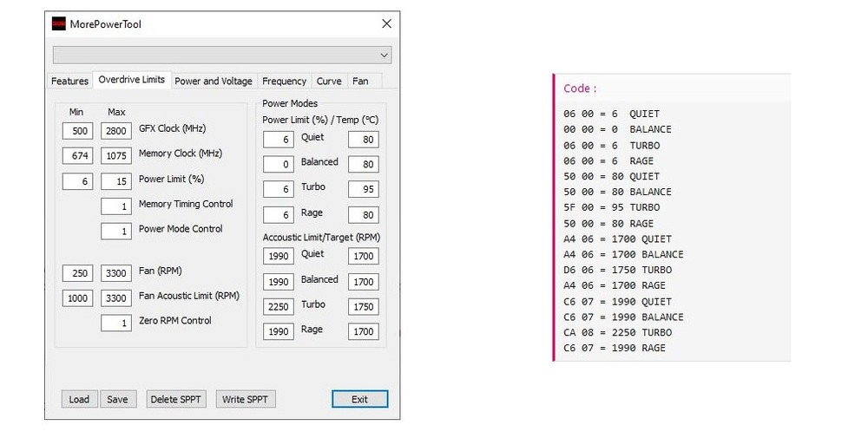This screenshot has height=438, width=868.
Task: Click the MorePowerTool window title text
Action: click(106, 23)
